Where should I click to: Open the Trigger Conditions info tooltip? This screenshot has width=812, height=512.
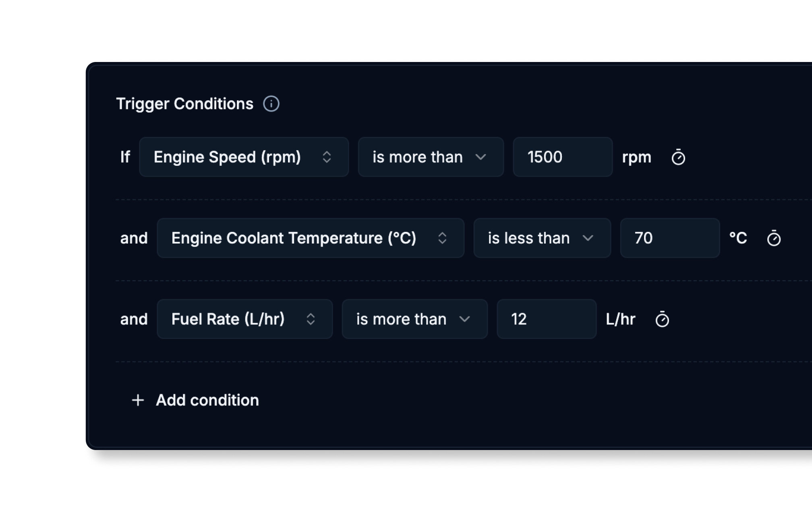tap(272, 104)
